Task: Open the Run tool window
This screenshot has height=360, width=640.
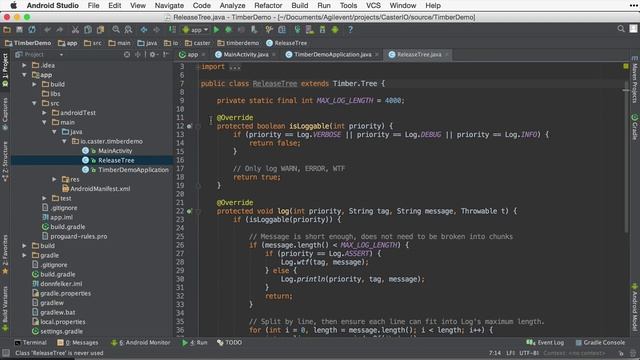Action: pyautogui.click(x=195, y=343)
